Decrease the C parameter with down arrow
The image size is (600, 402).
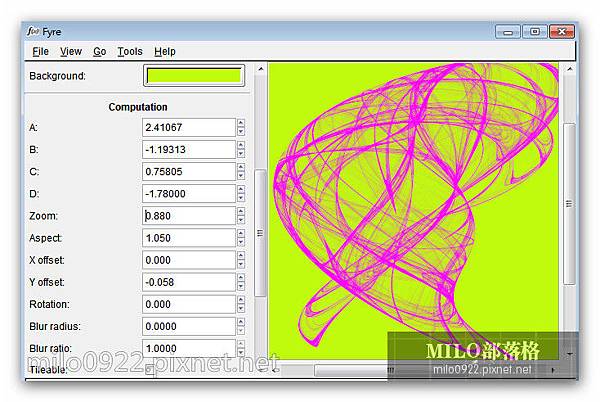241,176
